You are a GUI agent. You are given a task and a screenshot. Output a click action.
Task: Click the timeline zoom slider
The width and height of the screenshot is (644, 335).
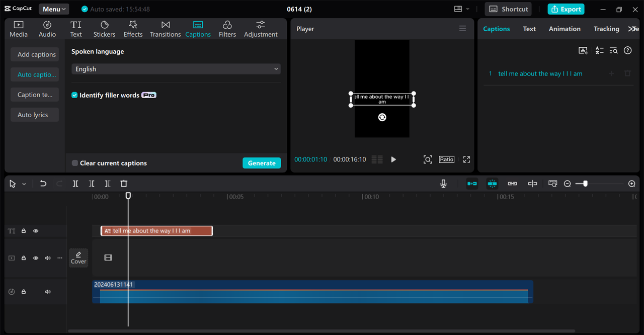click(x=585, y=184)
